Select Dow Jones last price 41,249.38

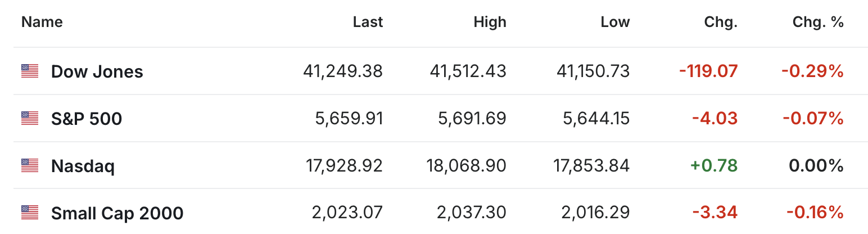tap(343, 71)
